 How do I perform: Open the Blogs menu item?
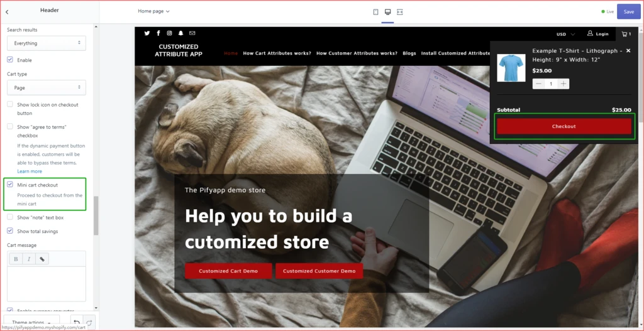409,53
